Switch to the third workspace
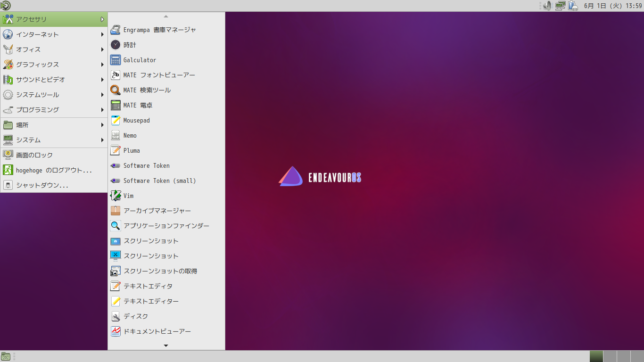Viewport: 644px width, 362px height. [x=624, y=356]
